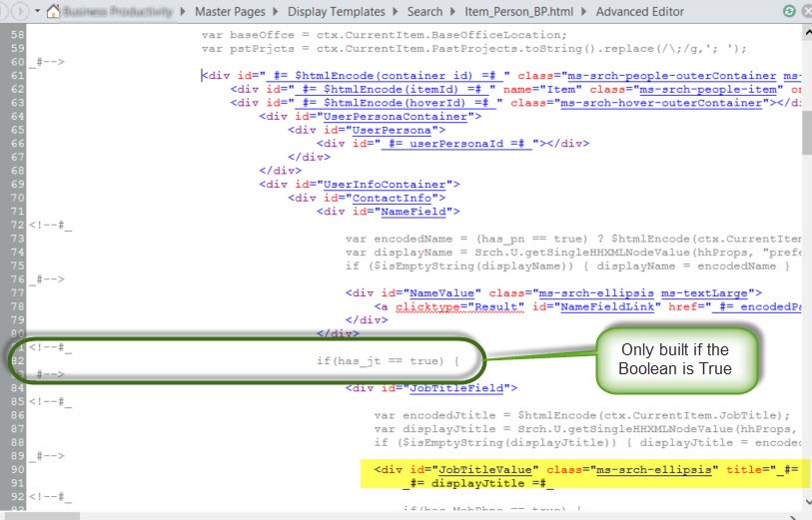Open the recent pages dropdown arrow
Image resolution: width=812 pixels, height=520 pixels.
37,12
